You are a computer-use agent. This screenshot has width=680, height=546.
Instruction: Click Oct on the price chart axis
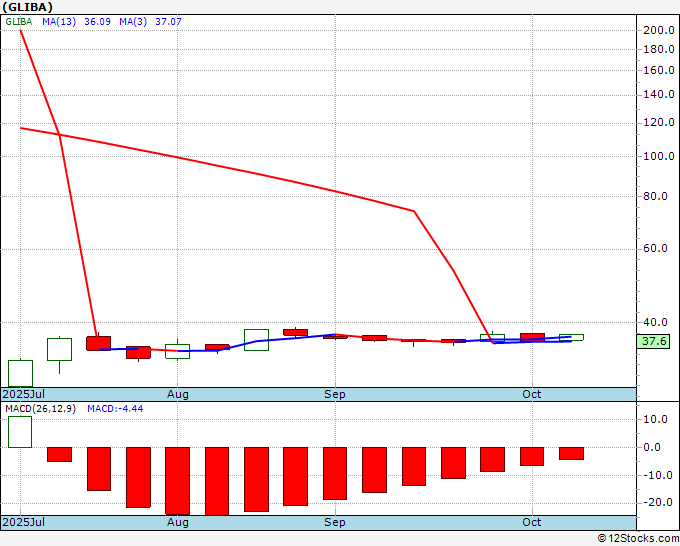pyautogui.click(x=532, y=394)
